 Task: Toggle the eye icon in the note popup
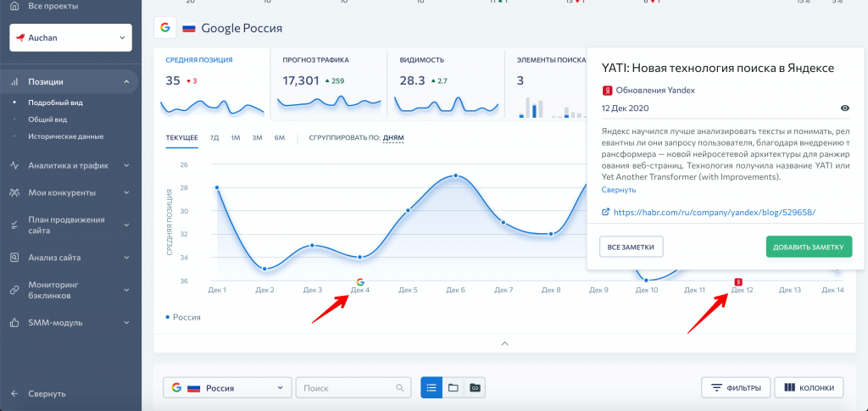tap(845, 108)
